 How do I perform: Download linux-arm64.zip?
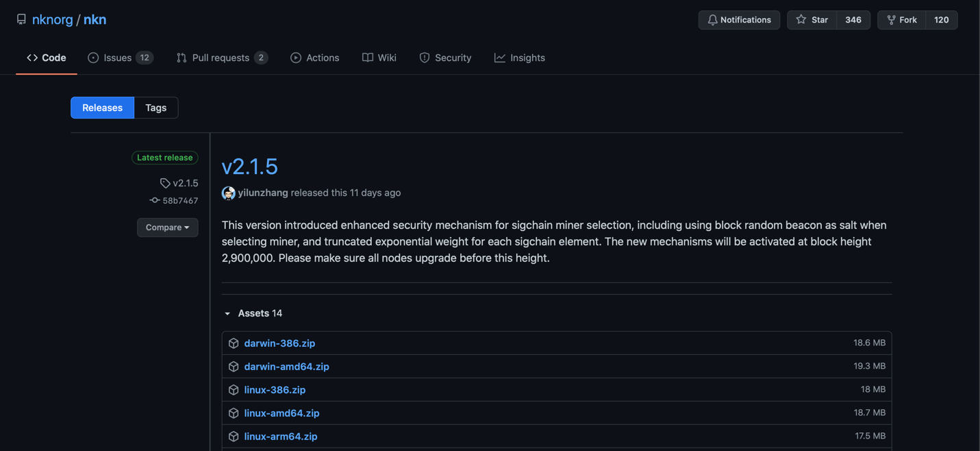pos(281,436)
